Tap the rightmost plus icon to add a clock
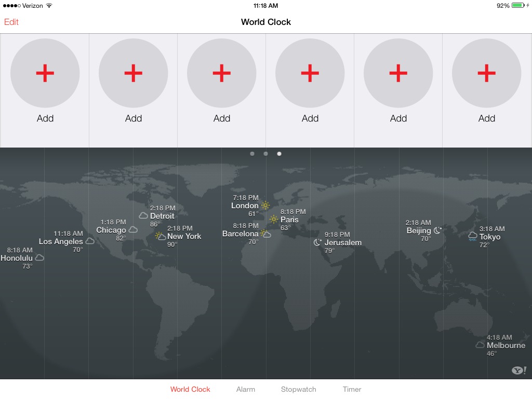This screenshot has height=399, width=532. tap(486, 73)
